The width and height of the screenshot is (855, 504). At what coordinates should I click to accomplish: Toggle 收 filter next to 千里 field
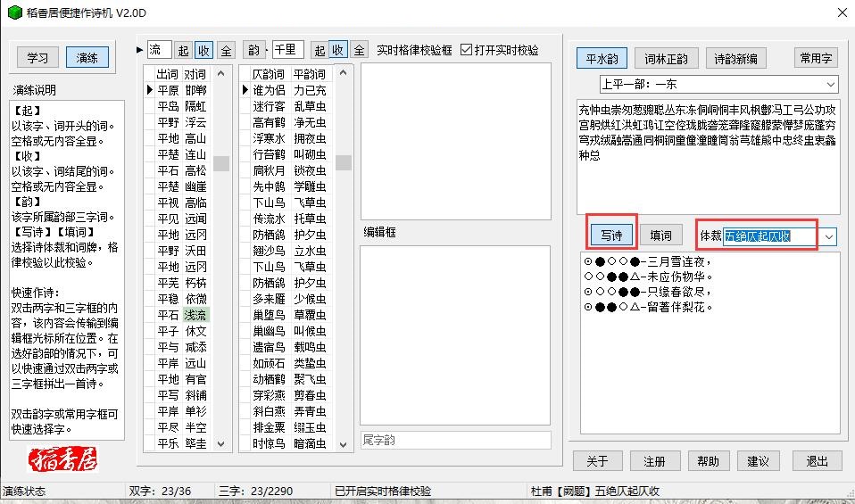pos(338,51)
